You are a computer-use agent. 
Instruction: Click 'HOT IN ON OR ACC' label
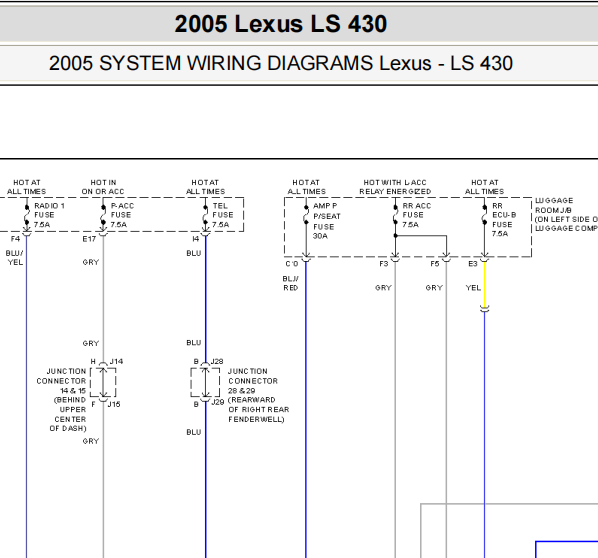point(103,187)
